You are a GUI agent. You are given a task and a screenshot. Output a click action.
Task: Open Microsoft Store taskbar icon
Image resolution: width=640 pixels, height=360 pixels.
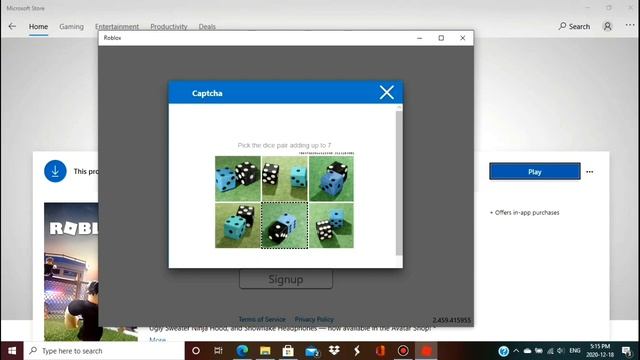click(288, 351)
